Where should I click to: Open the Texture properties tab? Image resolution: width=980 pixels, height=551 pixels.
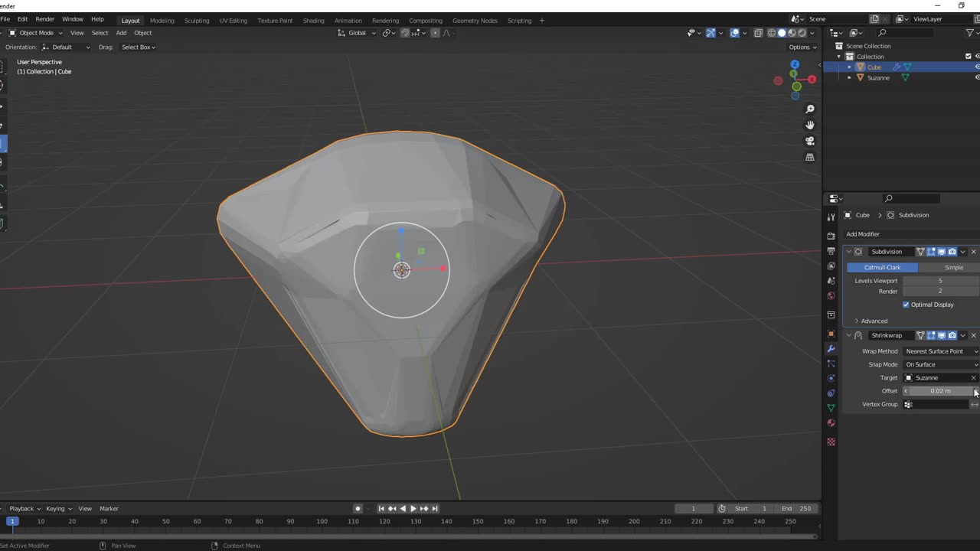(x=831, y=442)
